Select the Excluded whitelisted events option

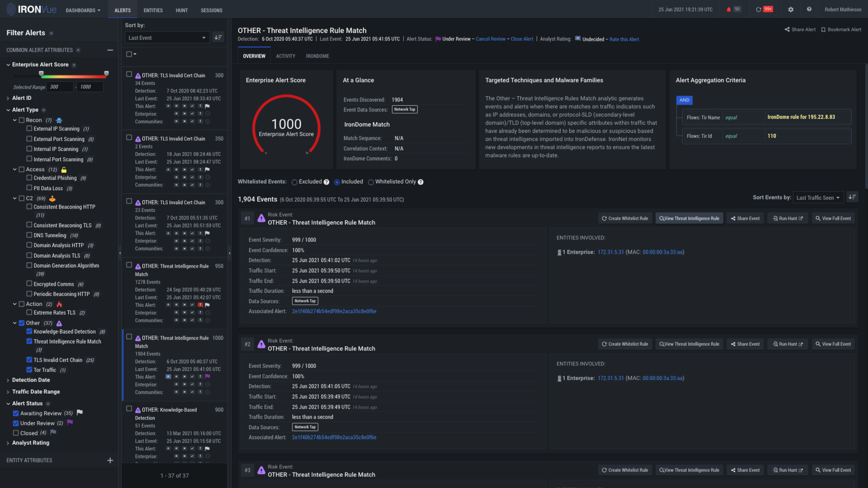coord(294,182)
